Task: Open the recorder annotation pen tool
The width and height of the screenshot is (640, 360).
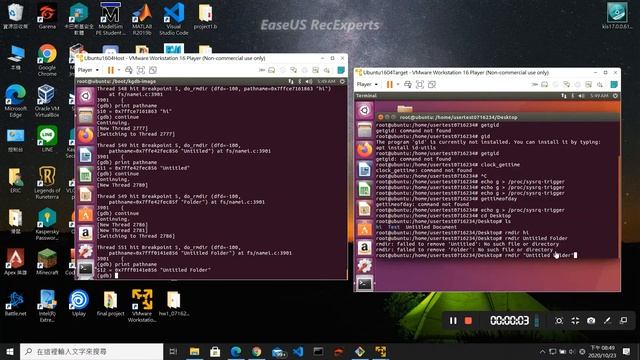Action: click(x=607, y=320)
